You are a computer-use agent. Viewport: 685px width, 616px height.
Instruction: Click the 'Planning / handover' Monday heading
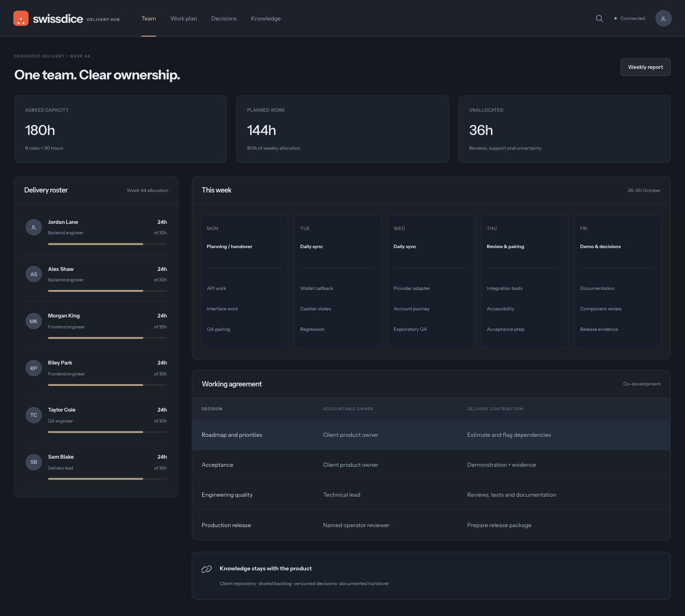click(229, 247)
